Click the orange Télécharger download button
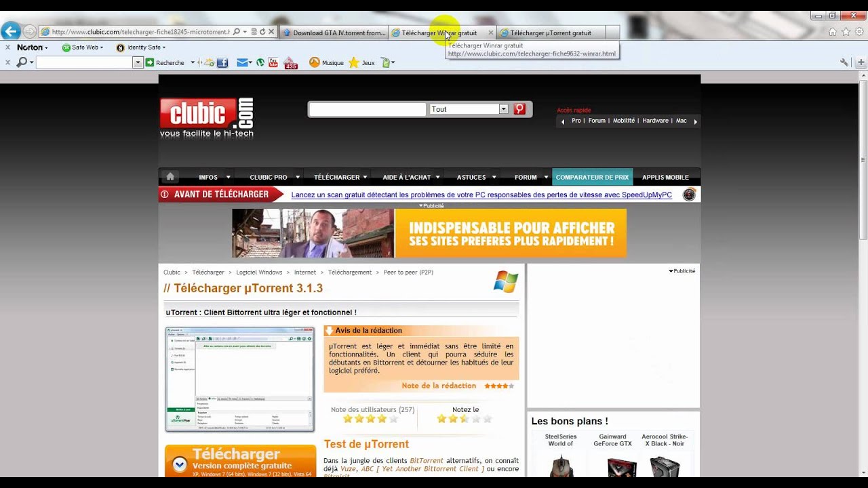 tap(240, 461)
